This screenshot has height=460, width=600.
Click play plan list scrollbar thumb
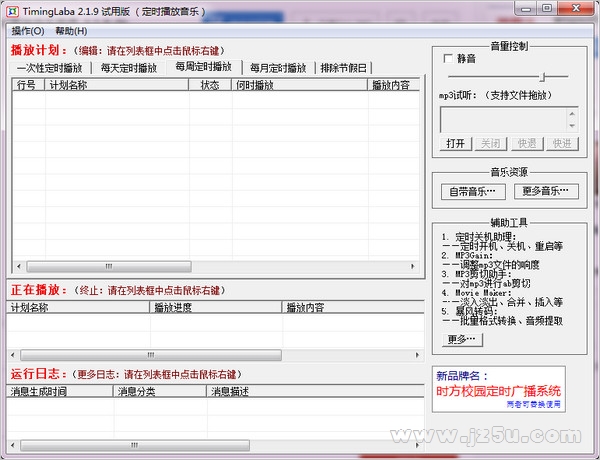tap(109, 266)
